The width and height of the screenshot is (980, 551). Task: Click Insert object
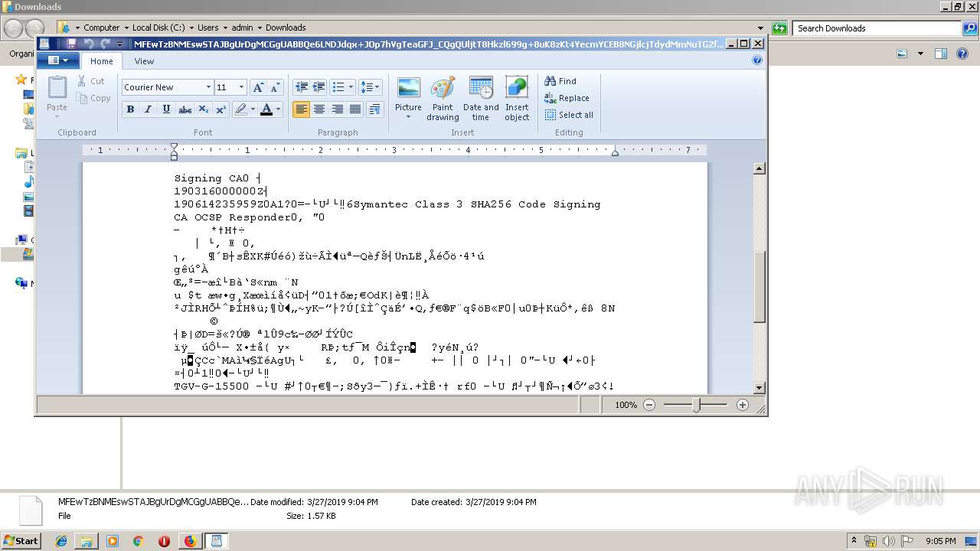coord(517,99)
